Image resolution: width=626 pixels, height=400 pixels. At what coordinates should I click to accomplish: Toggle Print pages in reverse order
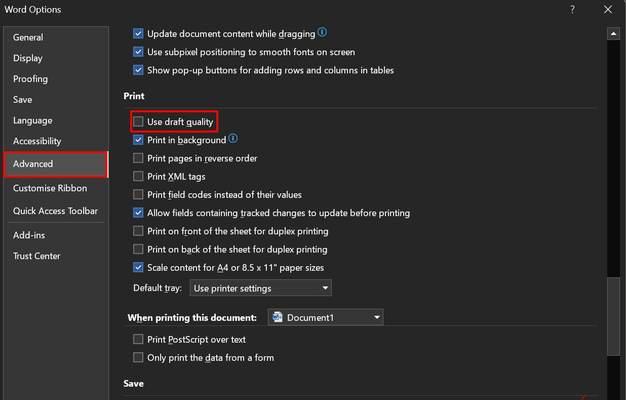(x=138, y=158)
